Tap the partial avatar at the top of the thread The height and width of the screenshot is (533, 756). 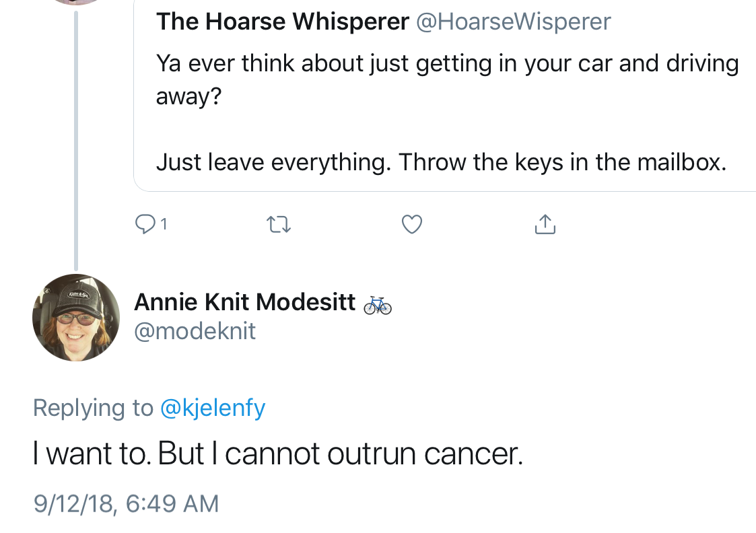[x=75, y=2]
